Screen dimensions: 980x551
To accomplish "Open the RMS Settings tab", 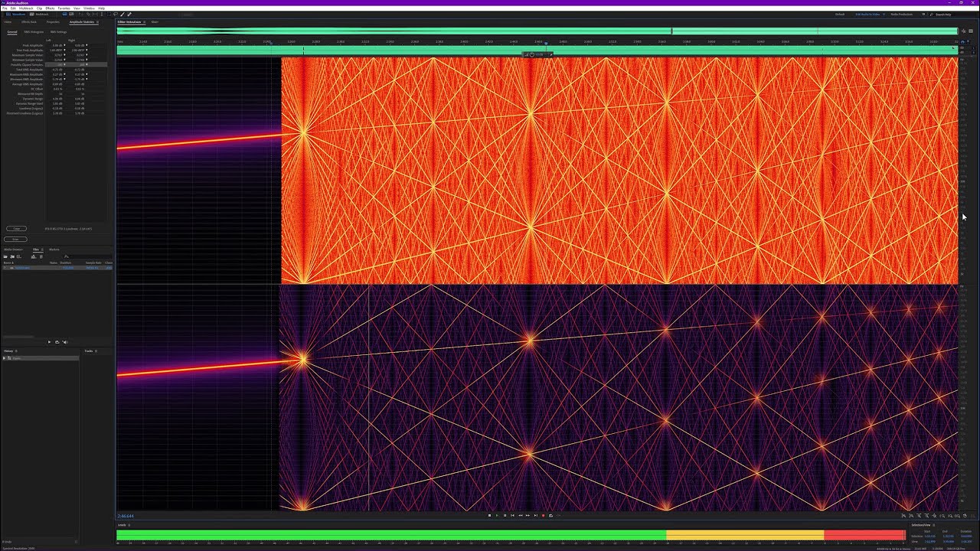I will (x=58, y=32).
